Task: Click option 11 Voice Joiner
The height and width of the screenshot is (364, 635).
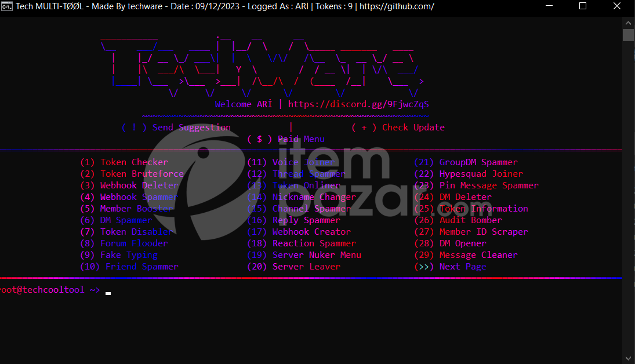Action: click(x=291, y=162)
